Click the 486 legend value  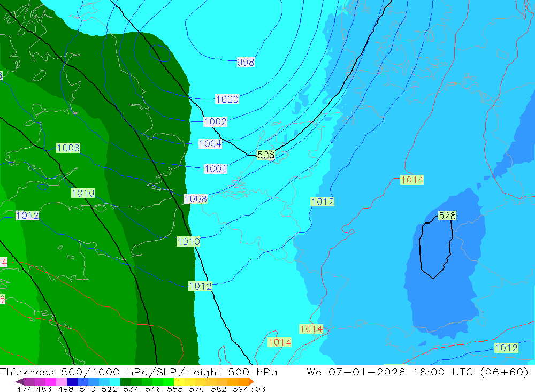point(44,389)
